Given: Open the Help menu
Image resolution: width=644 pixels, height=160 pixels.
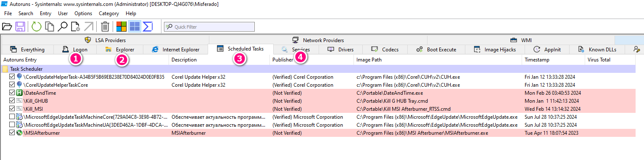Looking at the screenshot, I should coord(131,13).
